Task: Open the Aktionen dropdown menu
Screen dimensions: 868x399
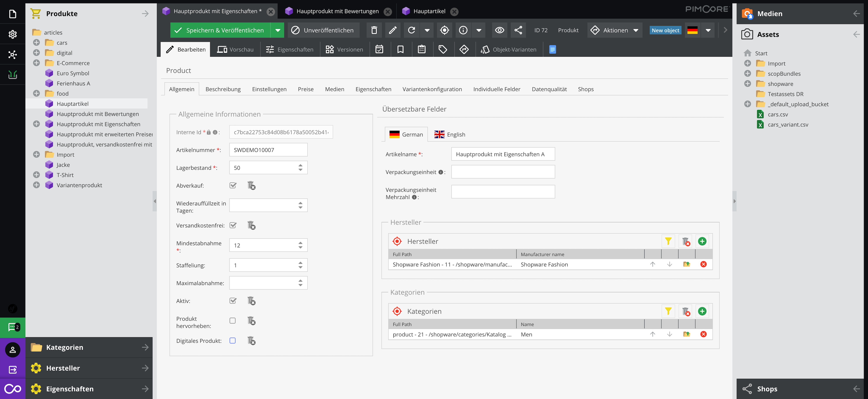Action: (615, 30)
